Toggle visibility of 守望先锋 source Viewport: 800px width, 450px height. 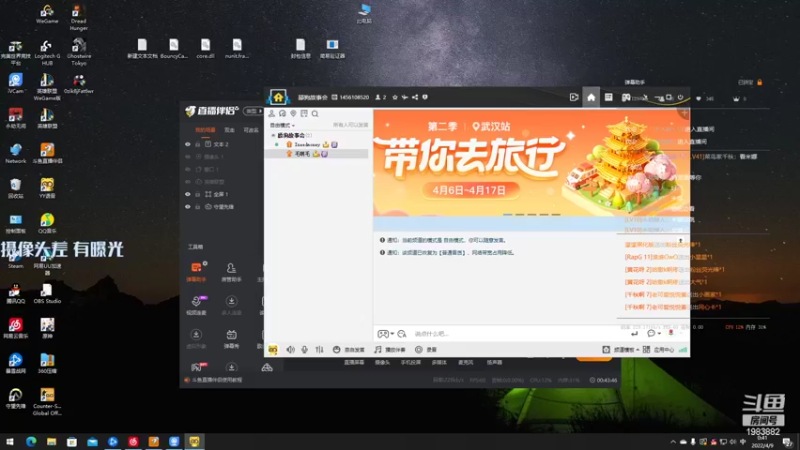[188, 207]
